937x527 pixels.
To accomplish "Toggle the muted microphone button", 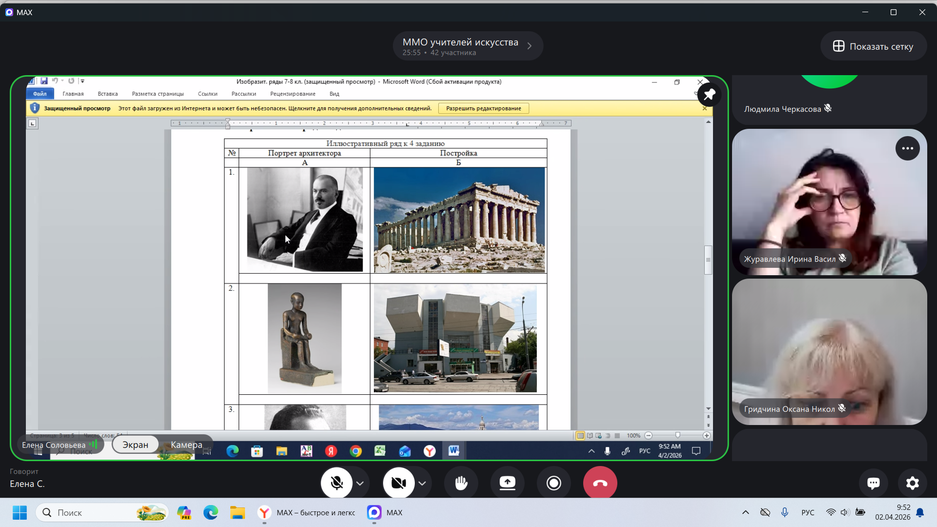I will point(337,483).
